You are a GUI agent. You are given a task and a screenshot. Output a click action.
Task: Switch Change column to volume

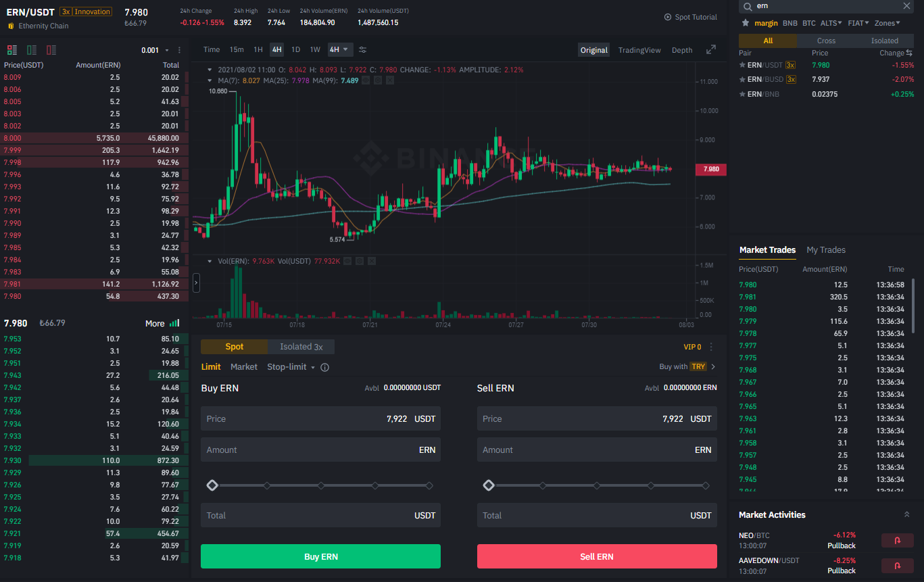pos(910,53)
